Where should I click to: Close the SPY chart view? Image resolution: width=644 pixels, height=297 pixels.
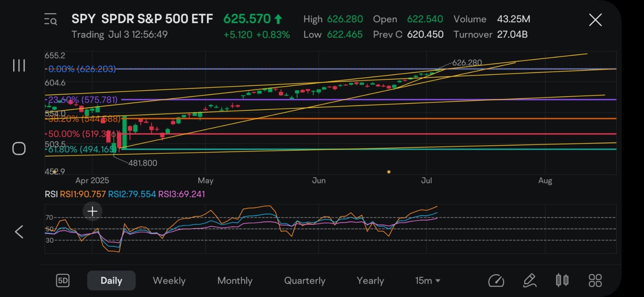tap(595, 20)
